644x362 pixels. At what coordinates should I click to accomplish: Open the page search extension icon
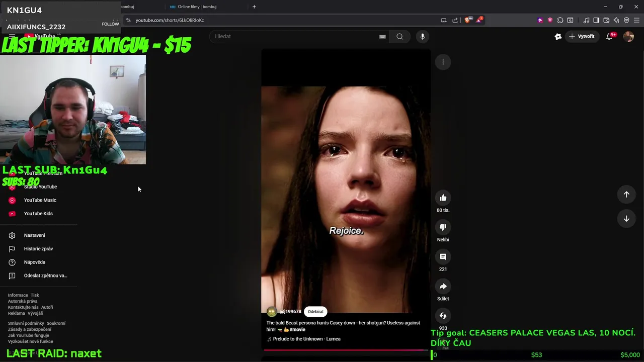click(x=570, y=20)
